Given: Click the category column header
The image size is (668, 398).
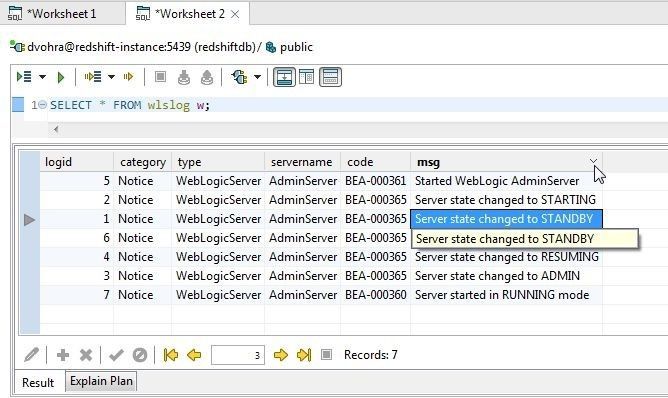Looking at the screenshot, I should [x=143, y=162].
